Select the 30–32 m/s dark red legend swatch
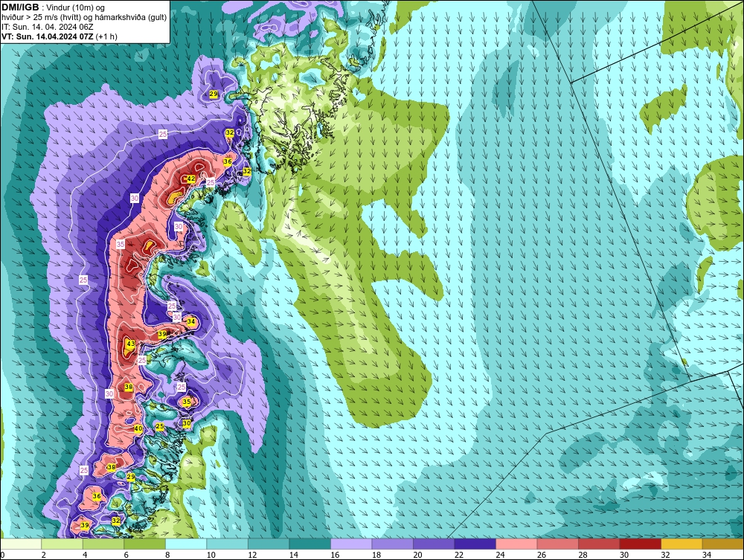Viewport: 744px width, 560px height. point(640,544)
